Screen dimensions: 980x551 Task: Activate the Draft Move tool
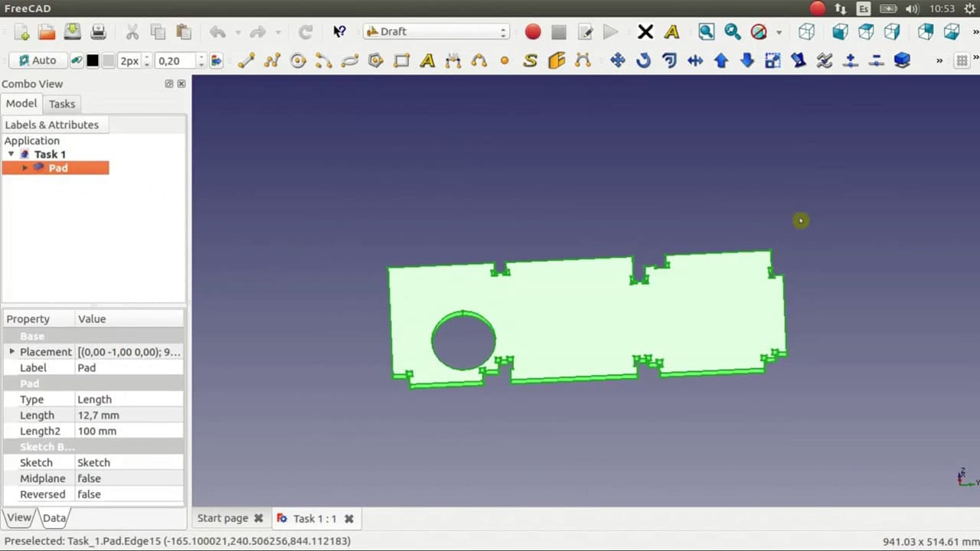(618, 60)
